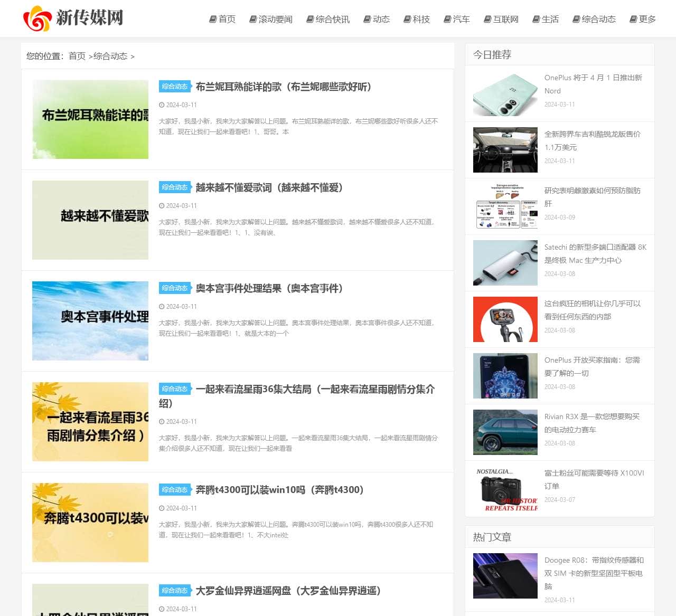Click the 吉利酷锐龙版 car interior thumbnail
Viewport: 676px width, 616px height.
pos(505,150)
